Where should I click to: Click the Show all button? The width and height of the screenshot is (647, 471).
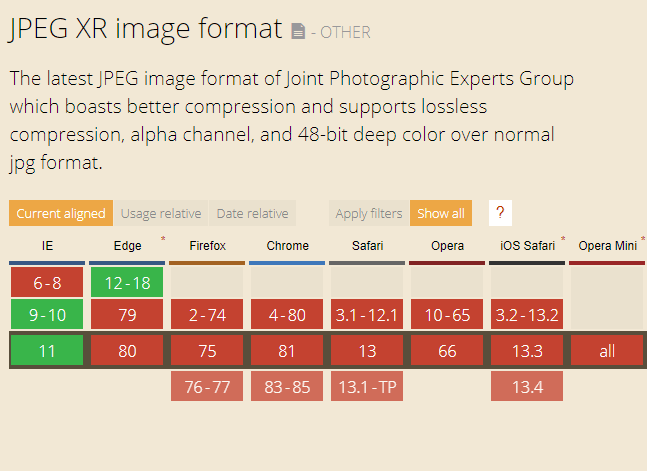click(440, 213)
